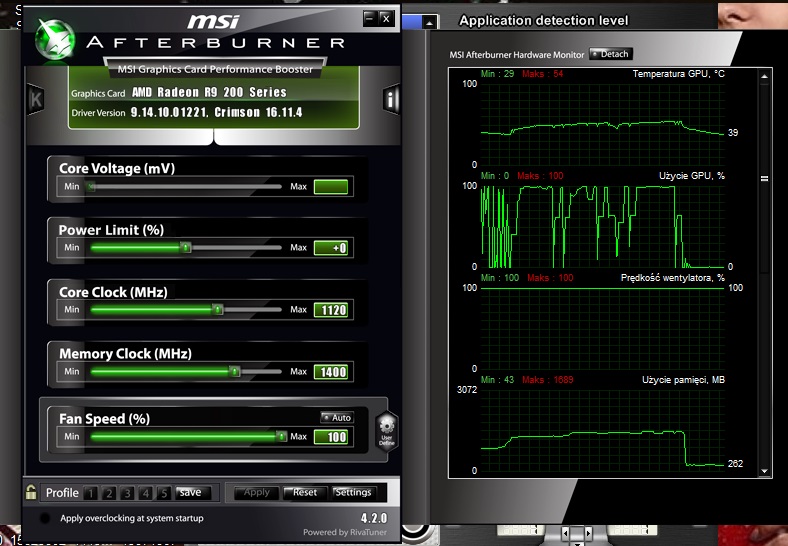Viewport: 788px width, 546px height.
Task: Select profile slot 1
Action: coord(90,493)
